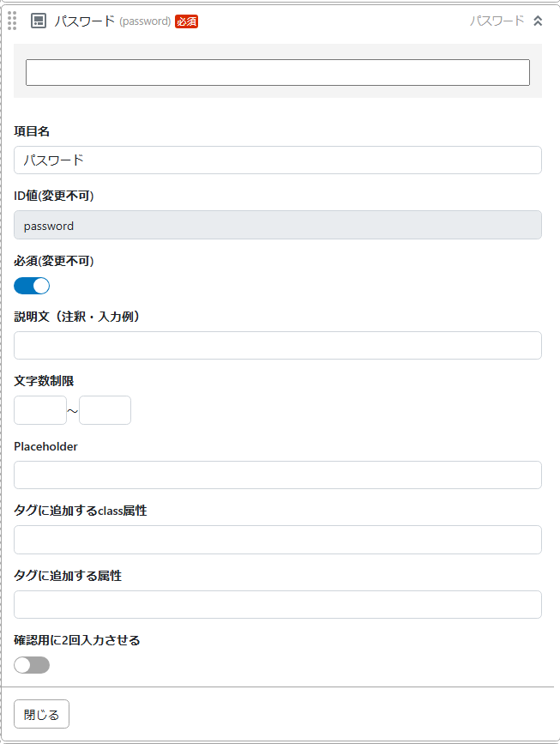Click the タグに追加する属性 input field
560x744 pixels.
(x=278, y=604)
